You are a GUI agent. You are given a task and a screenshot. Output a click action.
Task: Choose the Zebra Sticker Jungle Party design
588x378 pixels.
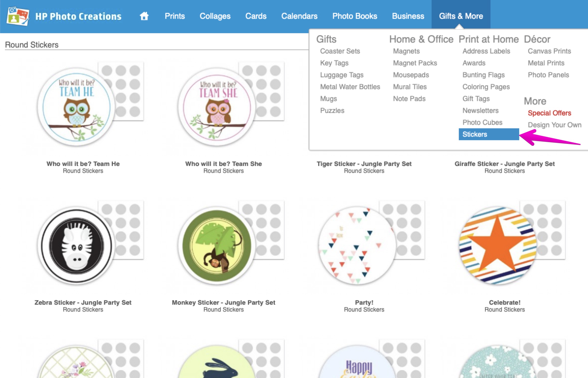pos(77,245)
